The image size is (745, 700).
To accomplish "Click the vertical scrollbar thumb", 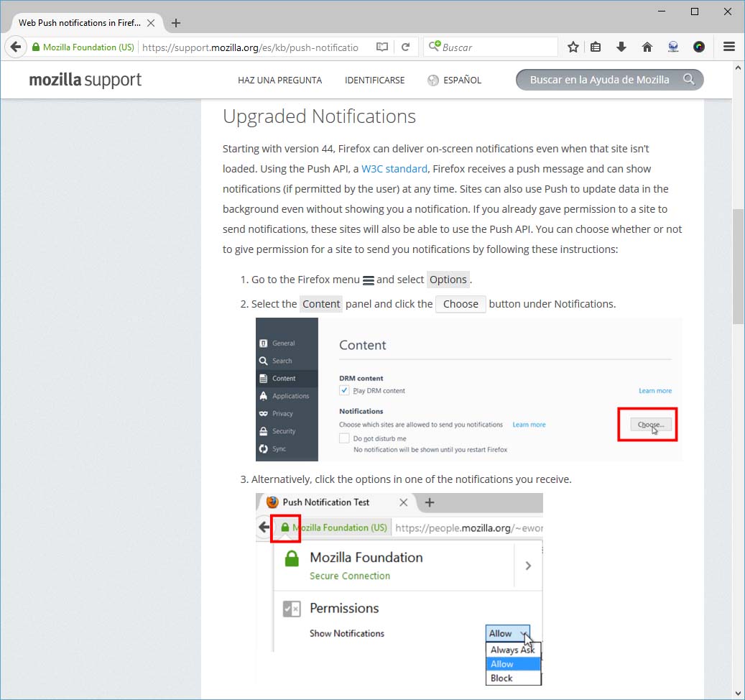I will point(737,266).
